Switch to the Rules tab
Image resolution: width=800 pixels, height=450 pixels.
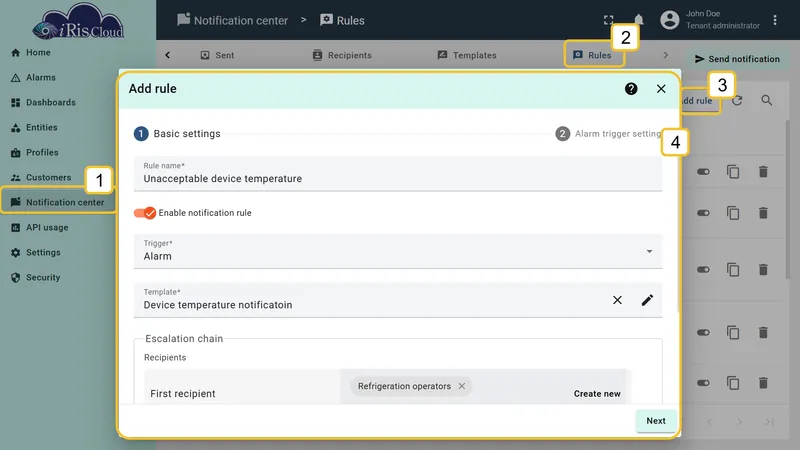click(593, 55)
